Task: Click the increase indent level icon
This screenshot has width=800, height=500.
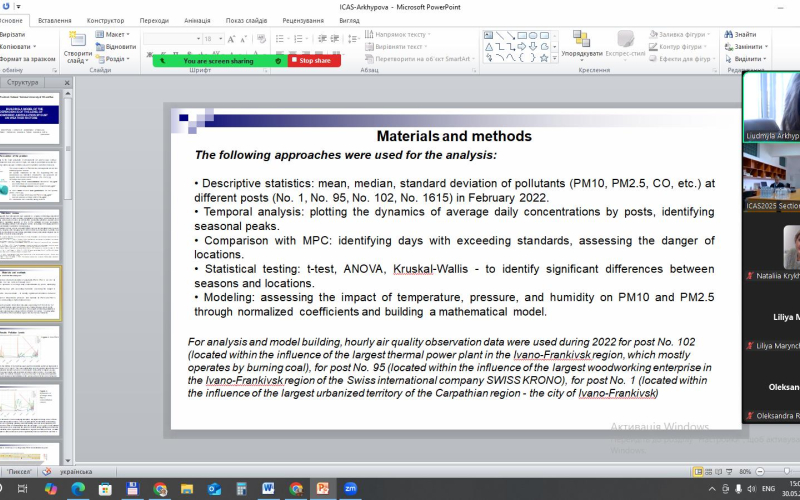Action: [x=335, y=39]
